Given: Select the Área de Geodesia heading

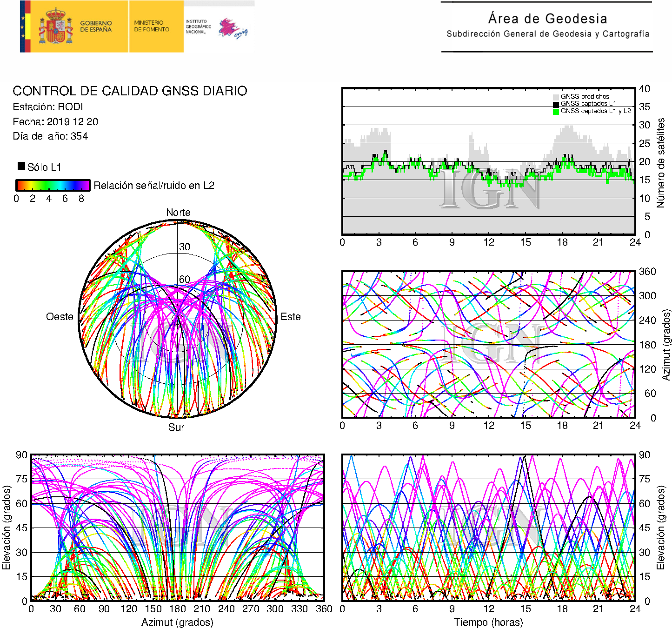Looking at the screenshot, I should [547, 19].
